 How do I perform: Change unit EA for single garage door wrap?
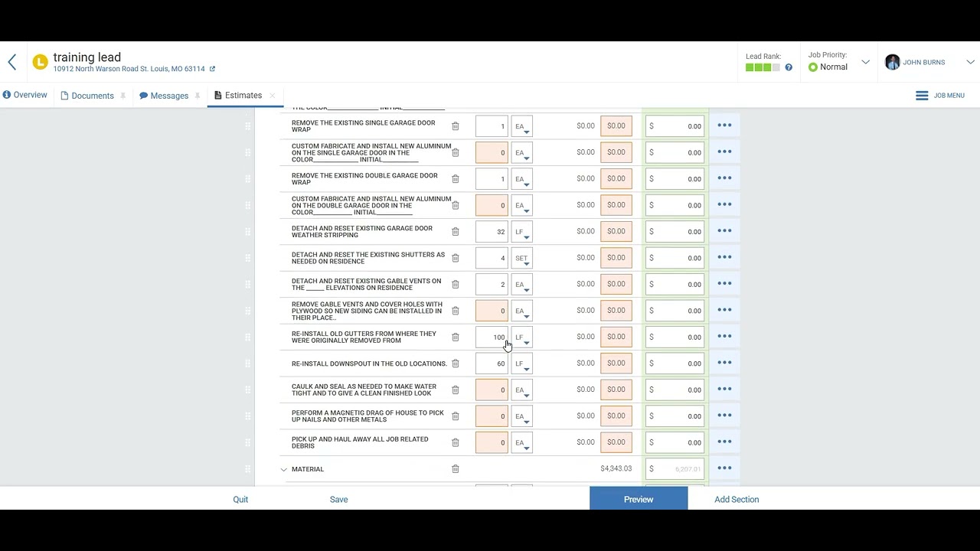tap(521, 126)
